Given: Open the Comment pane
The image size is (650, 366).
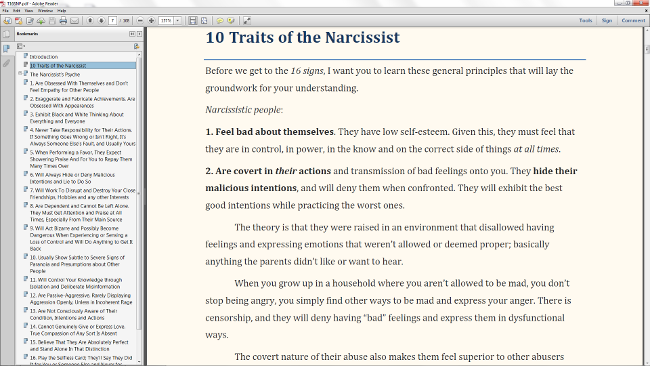Looking at the screenshot, I should (x=633, y=20).
